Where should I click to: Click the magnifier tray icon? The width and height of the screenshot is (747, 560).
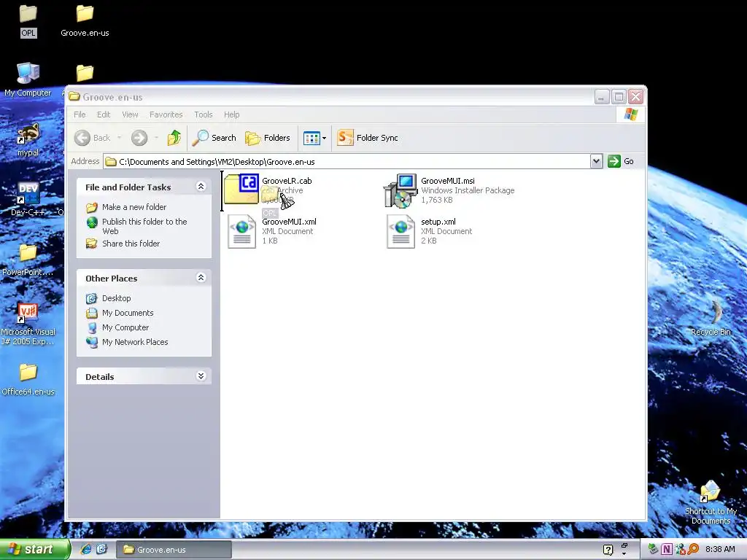(693, 550)
